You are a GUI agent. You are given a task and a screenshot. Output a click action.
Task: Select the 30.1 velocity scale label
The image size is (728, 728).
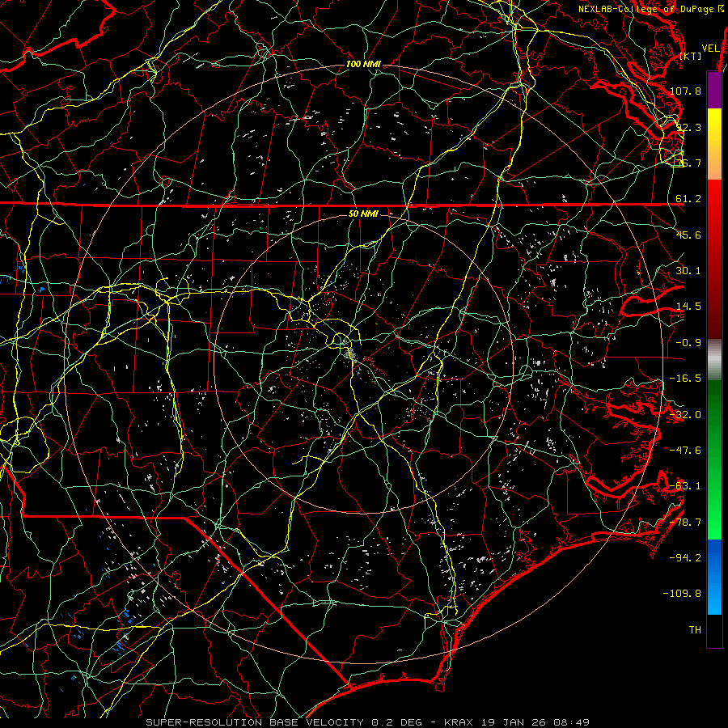click(x=688, y=271)
